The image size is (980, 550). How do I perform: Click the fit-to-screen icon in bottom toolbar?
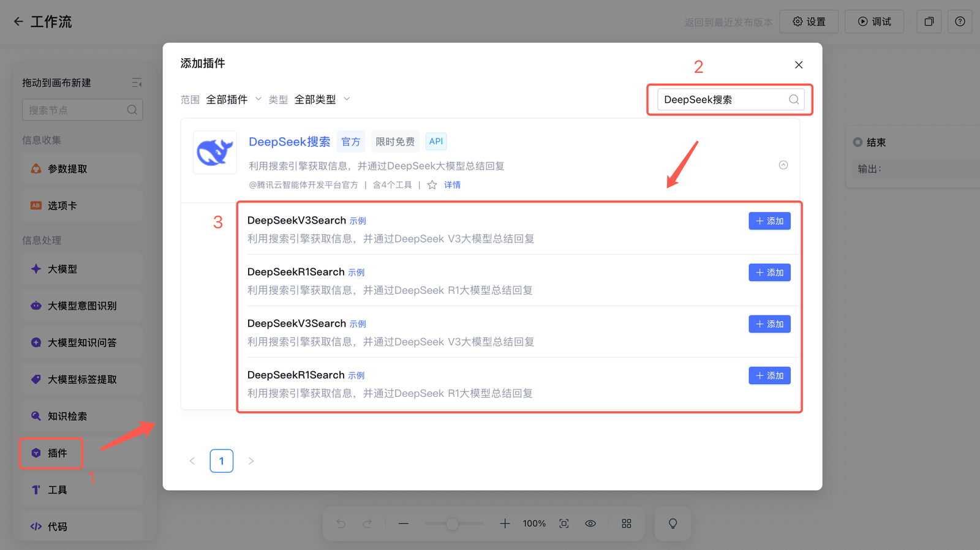(563, 524)
